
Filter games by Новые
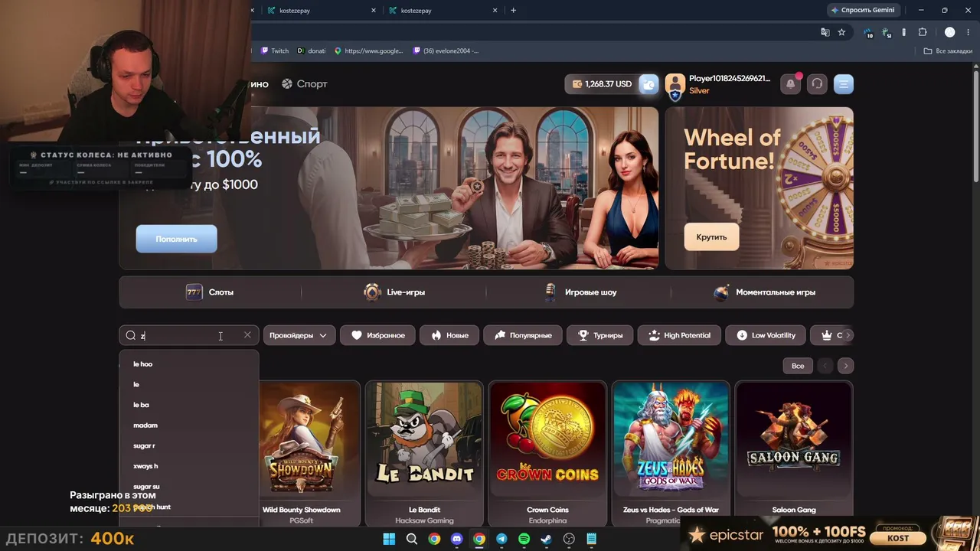(449, 335)
